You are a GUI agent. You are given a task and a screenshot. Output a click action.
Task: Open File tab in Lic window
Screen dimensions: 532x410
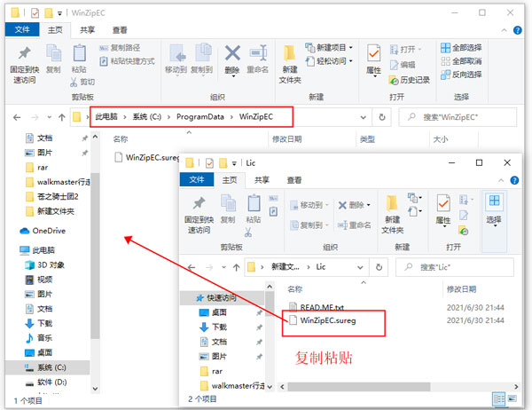click(197, 179)
